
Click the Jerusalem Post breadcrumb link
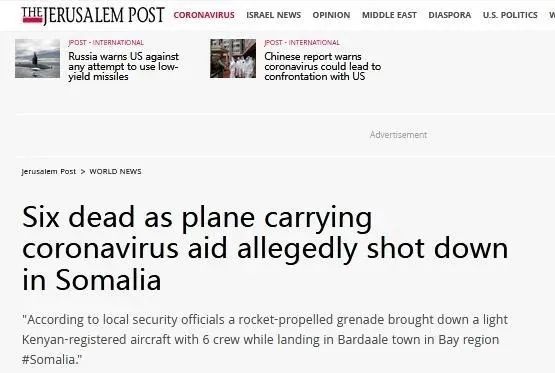(48, 172)
